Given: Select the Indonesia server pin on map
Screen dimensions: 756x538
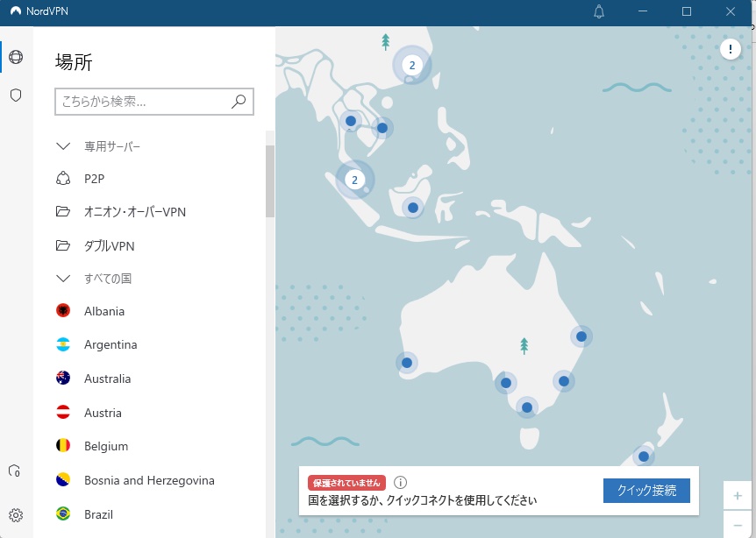Looking at the screenshot, I should tap(413, 208).
